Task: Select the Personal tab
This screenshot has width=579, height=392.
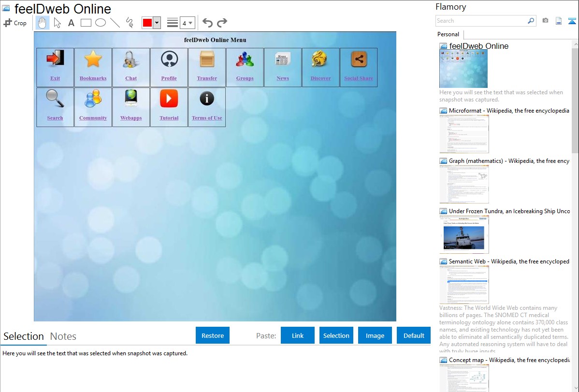Action: coord(449,34)
